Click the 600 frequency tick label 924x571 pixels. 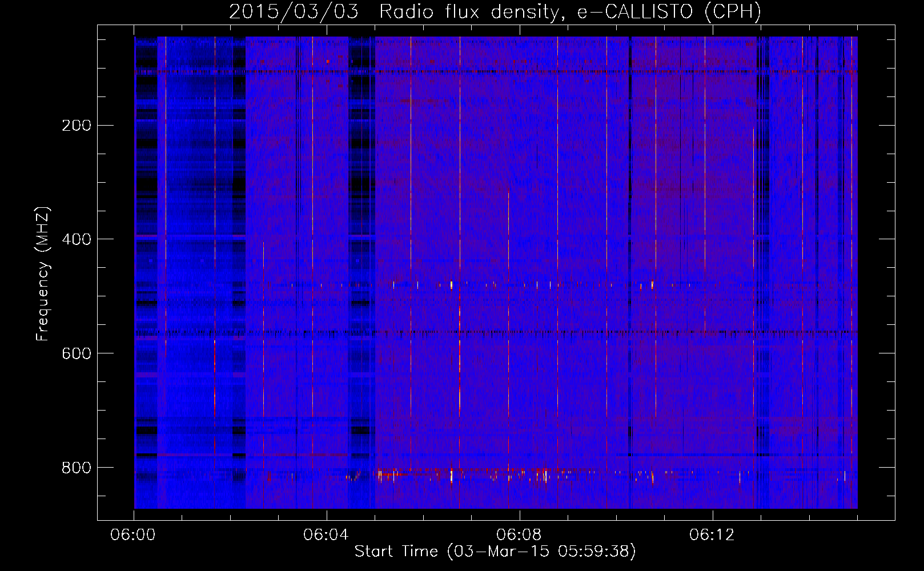[x=76, y=353]
